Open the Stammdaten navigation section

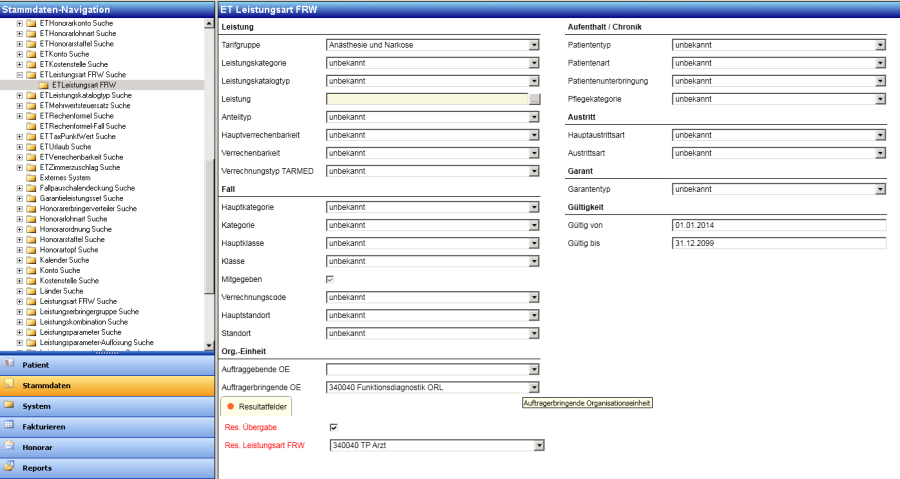(x=107, y=385)
